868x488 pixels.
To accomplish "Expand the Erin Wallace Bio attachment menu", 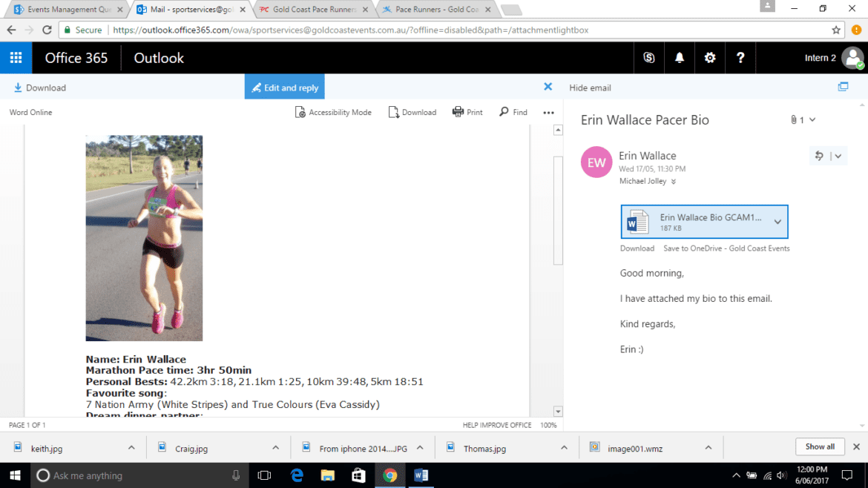I will pos(777,222).
